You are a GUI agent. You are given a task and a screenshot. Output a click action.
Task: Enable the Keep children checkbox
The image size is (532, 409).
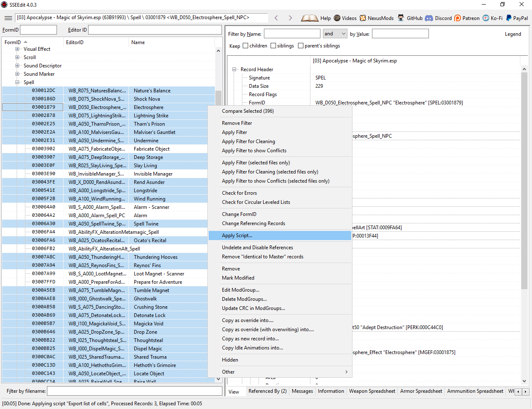click(246, 46)
